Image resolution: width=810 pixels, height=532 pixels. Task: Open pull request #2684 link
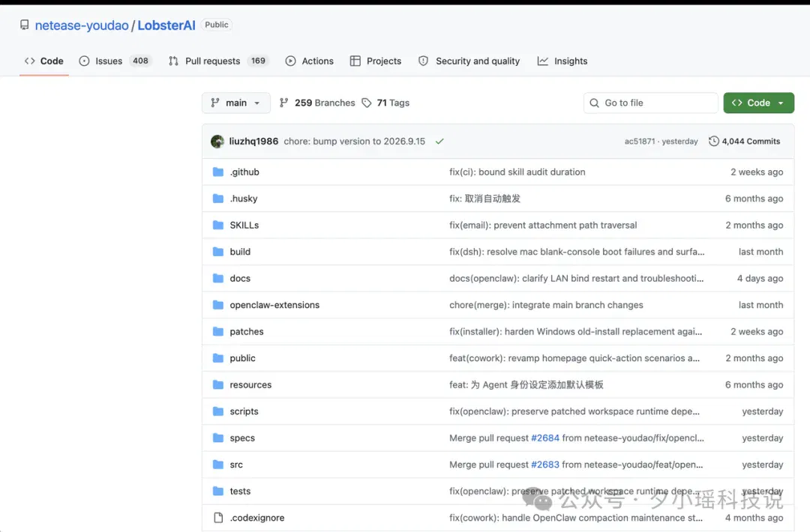[x=545, y=438]
